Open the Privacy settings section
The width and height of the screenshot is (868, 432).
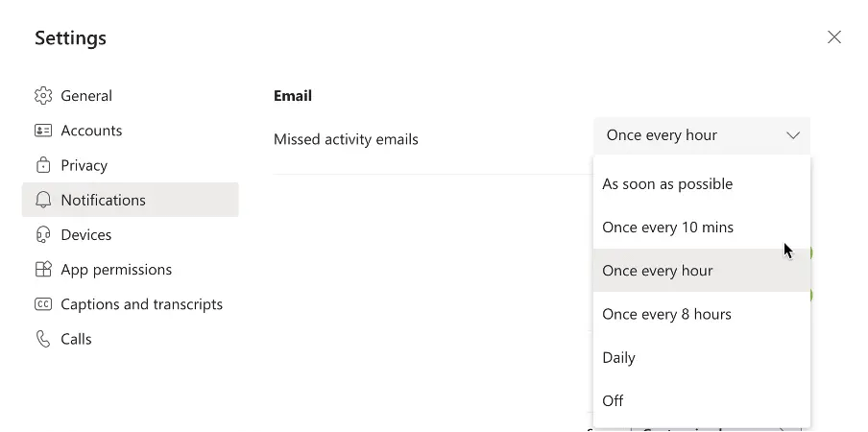point(84,165)
